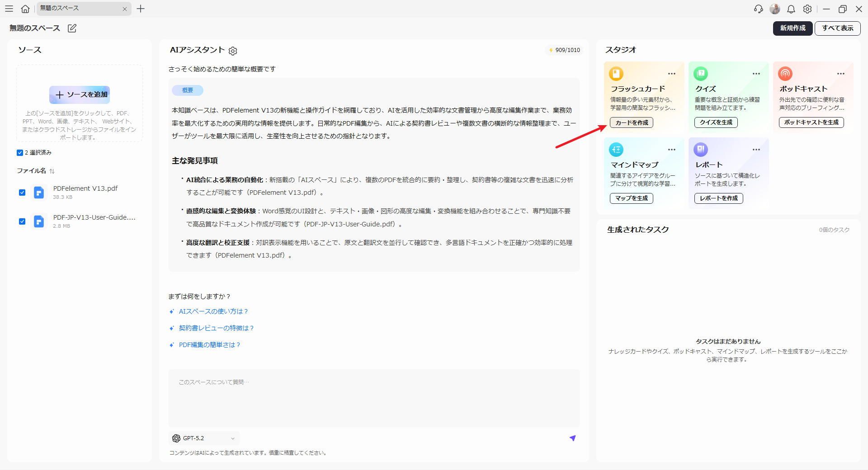Click the レポートを作成 button
The image size is (868, 470).
pos(719,198)
